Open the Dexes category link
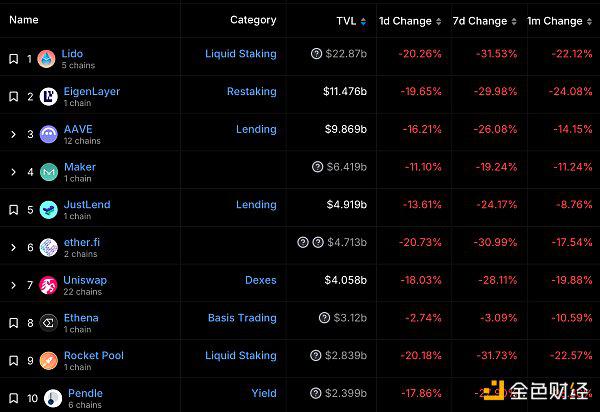The image size is (600, 412). 261,280
